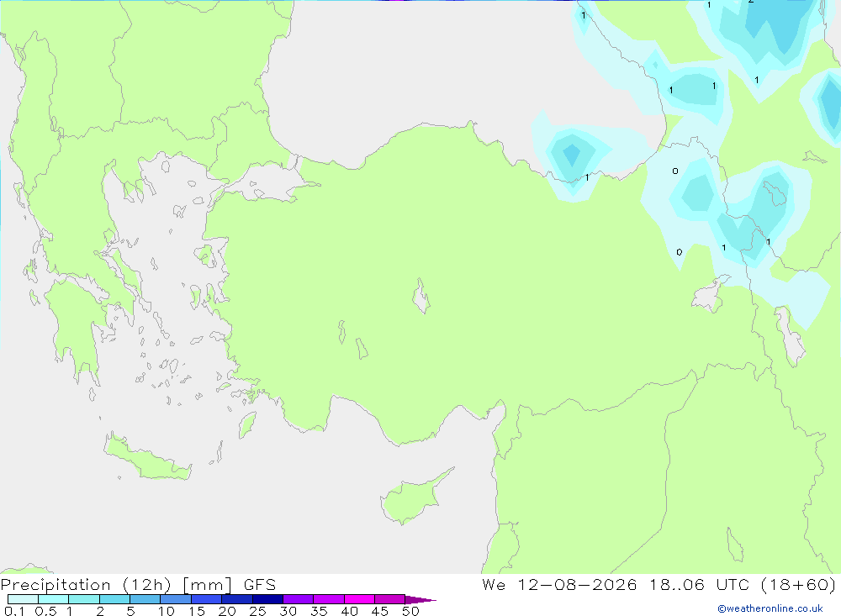The height and width of the screenshot is (616, 841).
Task: Select the 0.5–1 mm light cyan legend swatch
Action: 54,599
